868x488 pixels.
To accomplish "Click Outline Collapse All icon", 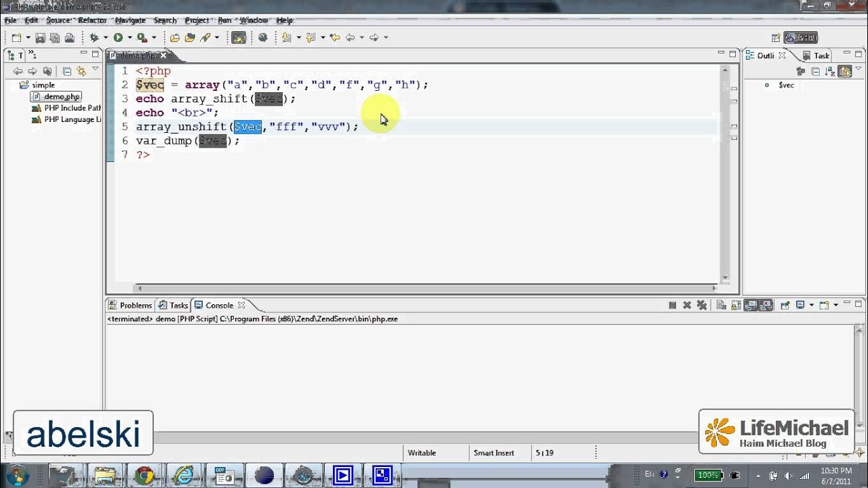I will [x=815, y=71].
